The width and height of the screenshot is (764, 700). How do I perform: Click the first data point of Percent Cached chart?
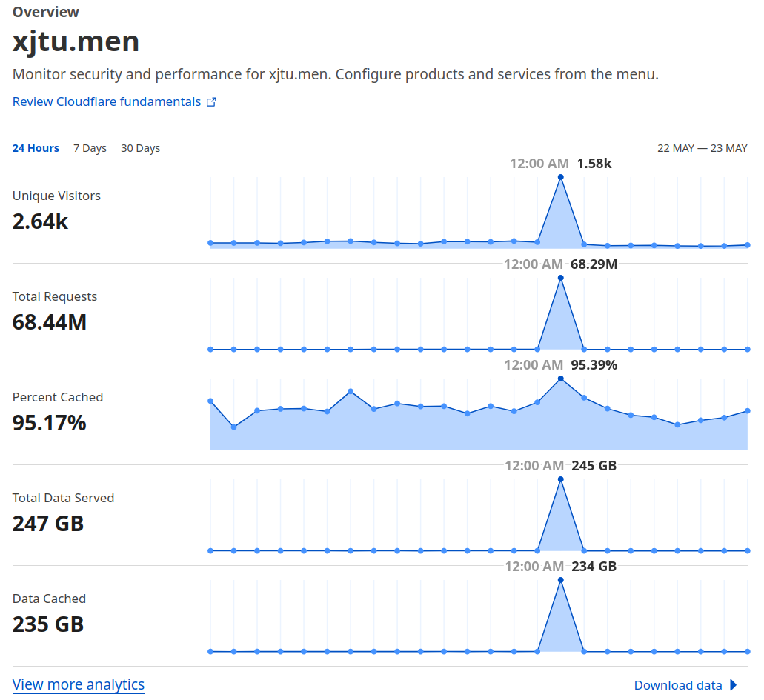(x=210, y=401)
